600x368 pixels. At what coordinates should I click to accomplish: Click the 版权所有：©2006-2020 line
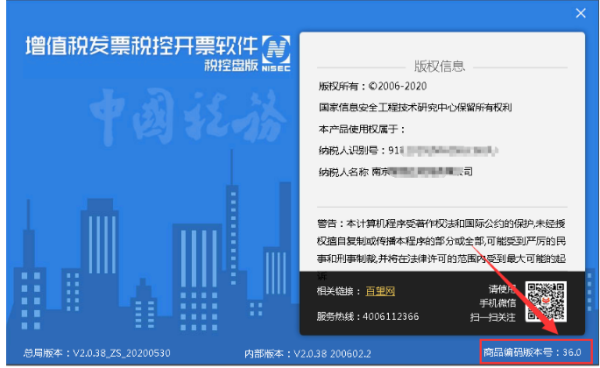373,86
